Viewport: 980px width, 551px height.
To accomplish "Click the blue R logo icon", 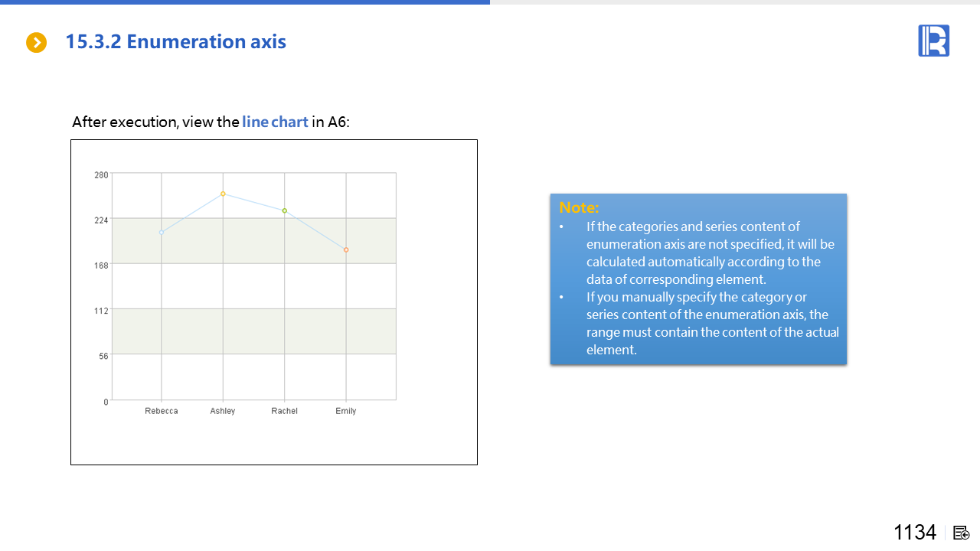I will (x=933, y=41).
